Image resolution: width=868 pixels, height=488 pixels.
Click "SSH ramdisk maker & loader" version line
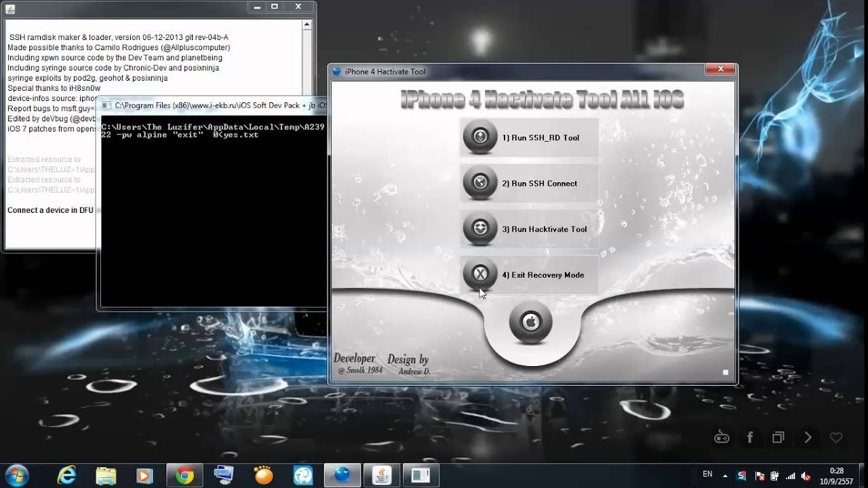[119, 37]
